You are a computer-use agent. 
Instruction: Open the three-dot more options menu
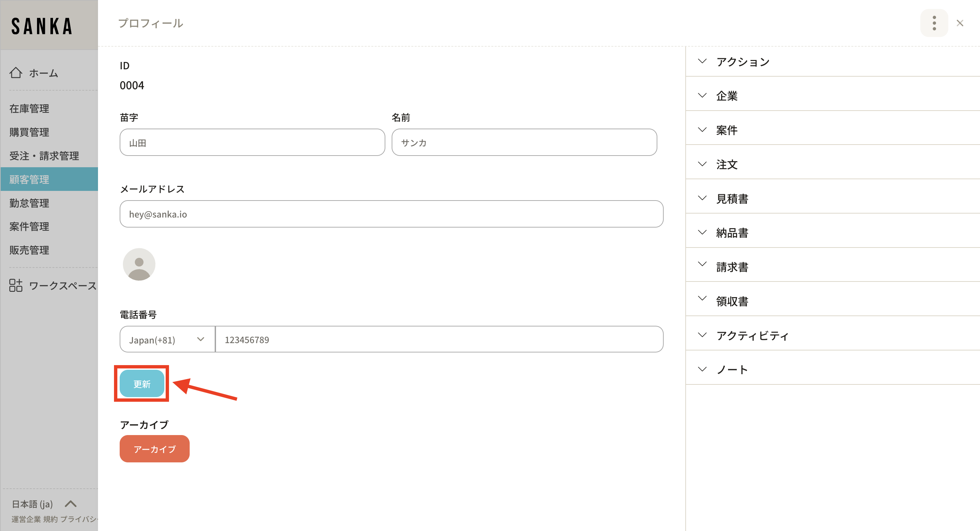click(934, 23)
